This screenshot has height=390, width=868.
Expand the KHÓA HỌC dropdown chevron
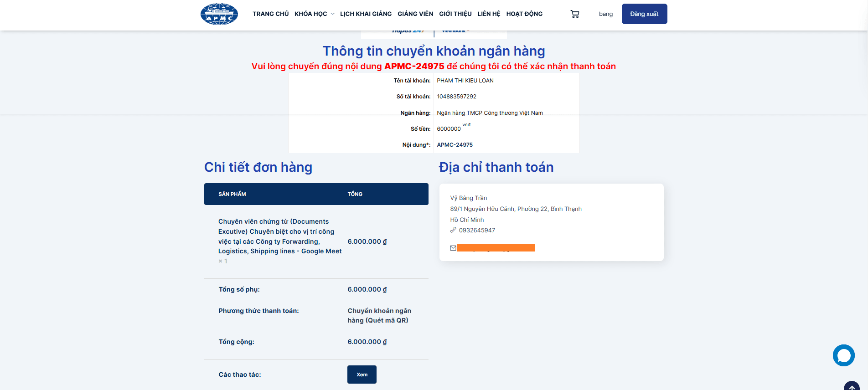coord(332,14)
